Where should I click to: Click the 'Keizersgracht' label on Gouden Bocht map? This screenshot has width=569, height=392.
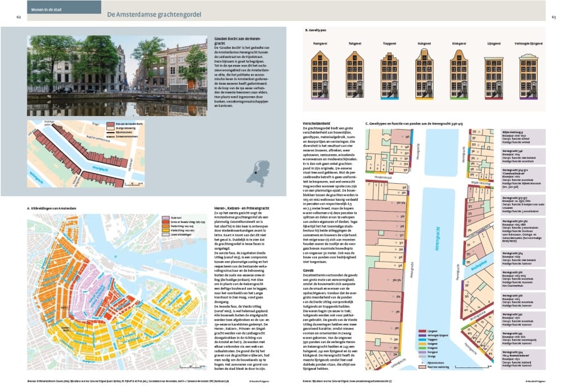pos(36,178)
